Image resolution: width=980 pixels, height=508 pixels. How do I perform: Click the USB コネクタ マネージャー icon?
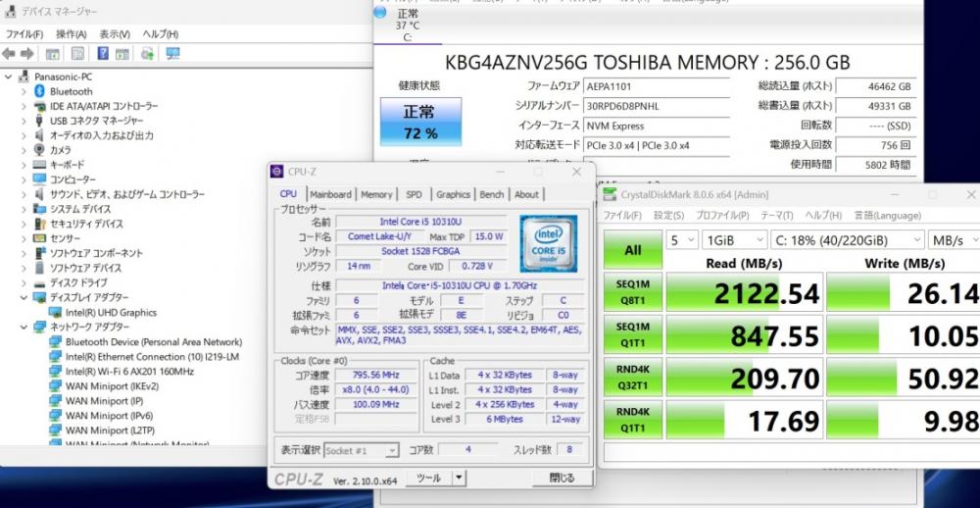coord(39,121)
